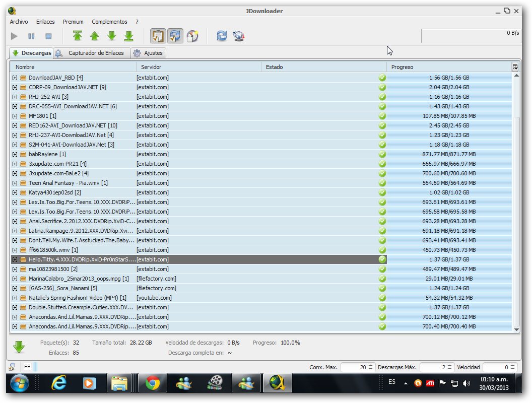Expand the 3xupdate.com-PR21 package
Viewport: 532px width, 403px height.
point(15,164)
